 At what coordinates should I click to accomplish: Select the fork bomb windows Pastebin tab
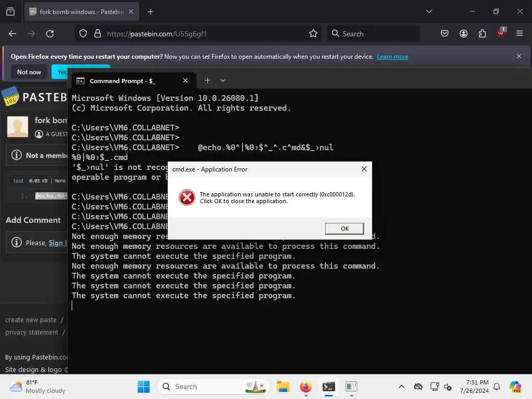[82, 12]
